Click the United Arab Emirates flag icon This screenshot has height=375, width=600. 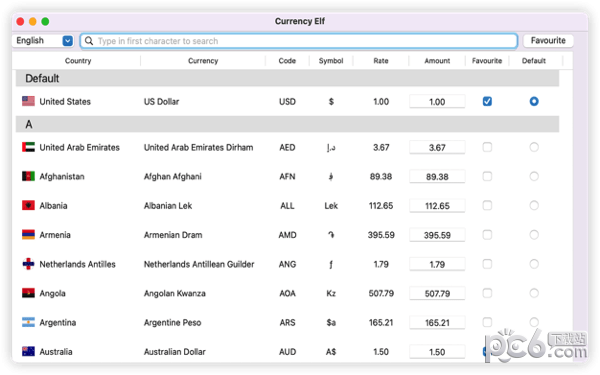28,147
